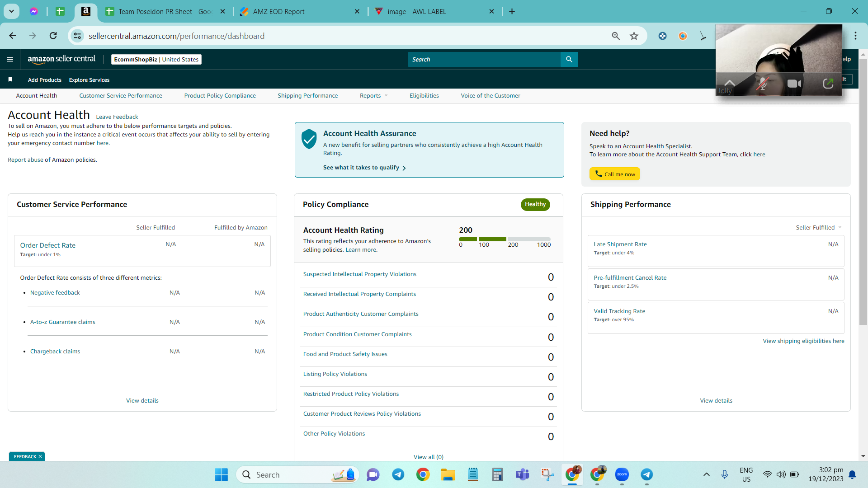The image size is (868, 488).
Task: Go back to the previous page
Action: pyautogui.click(x=13, y=36)
